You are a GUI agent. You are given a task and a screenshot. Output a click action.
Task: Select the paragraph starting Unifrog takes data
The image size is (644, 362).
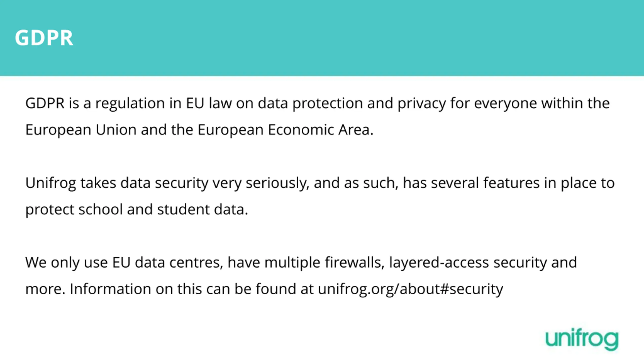click(x=320, y=196)
